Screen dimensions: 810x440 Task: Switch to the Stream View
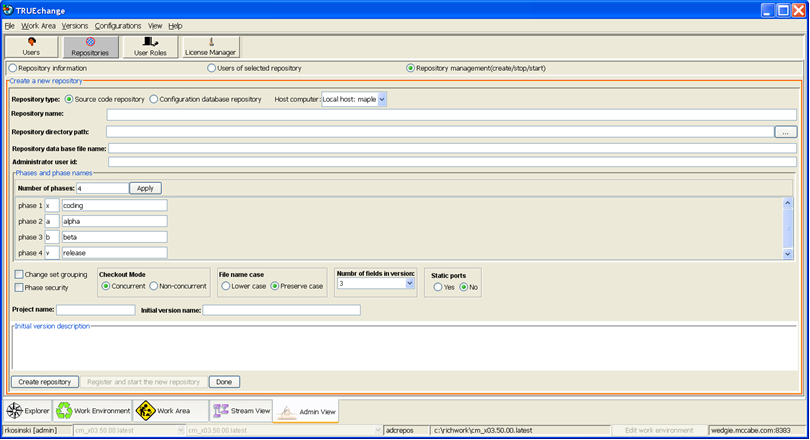tap(242, 411)
